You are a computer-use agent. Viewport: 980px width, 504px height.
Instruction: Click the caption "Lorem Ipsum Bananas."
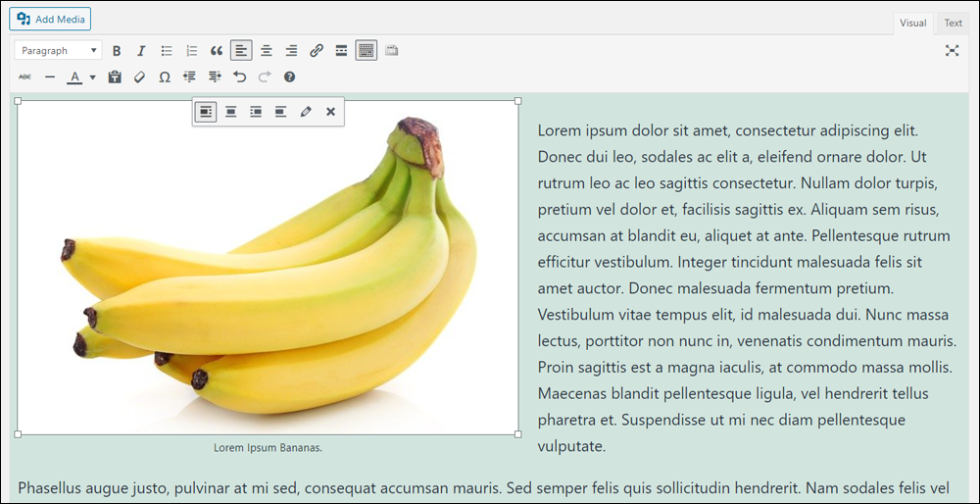tap(269, 448)
